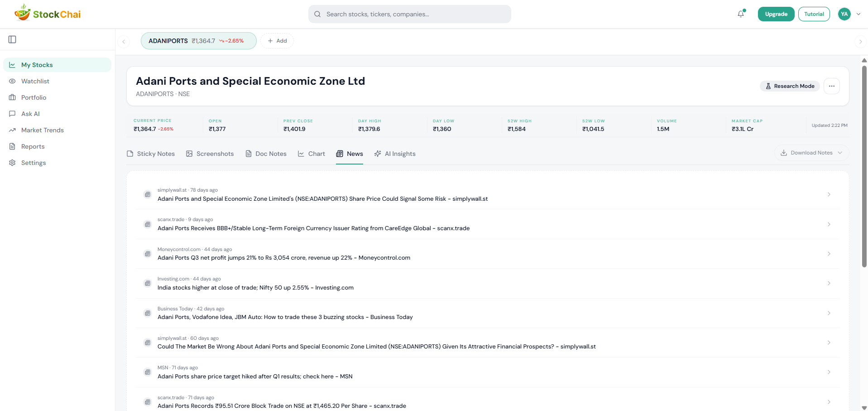Click the current price ₹1,364.7 value

click(x=145, y=129)
